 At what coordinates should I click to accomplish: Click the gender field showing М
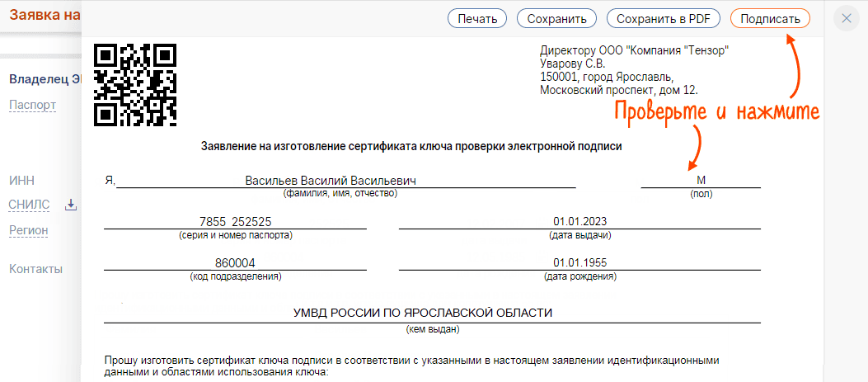(701, 181)
